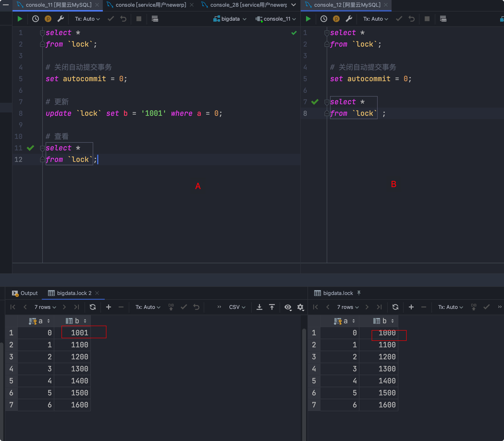Expand CSV export format dropdown
The height and width of the screenshot is (441, 504).
coord(237,307)
